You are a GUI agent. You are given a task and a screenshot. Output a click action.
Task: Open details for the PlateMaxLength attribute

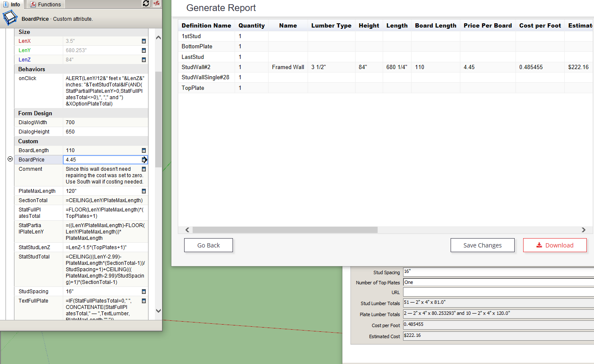pos(143,191)
